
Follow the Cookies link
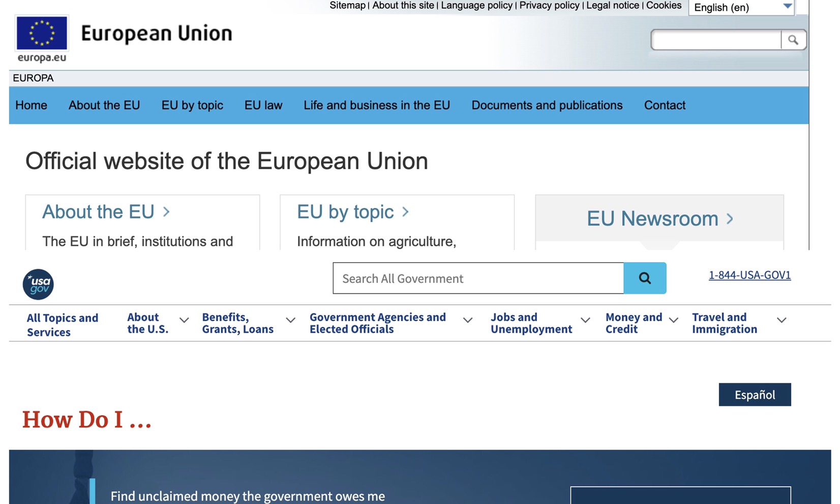point(664,6)
